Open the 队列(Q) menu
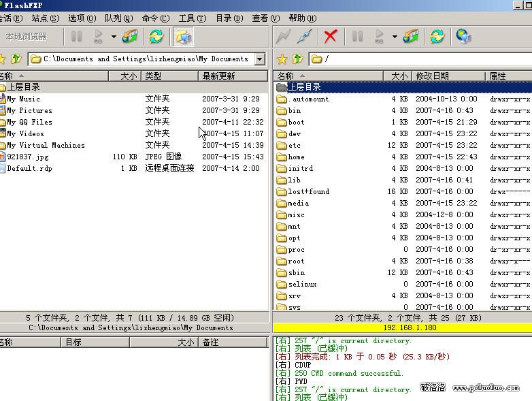Screen dimensions: 532x401 tap(118, 18)
